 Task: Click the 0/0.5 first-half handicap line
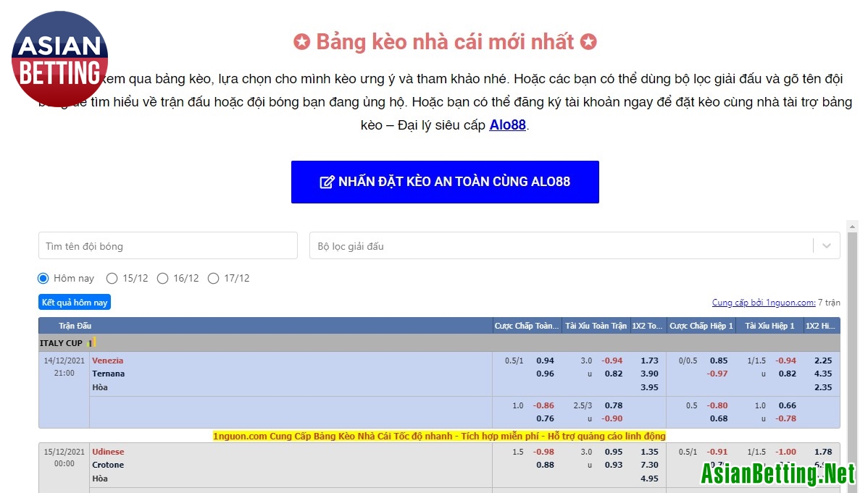(688, 361)
